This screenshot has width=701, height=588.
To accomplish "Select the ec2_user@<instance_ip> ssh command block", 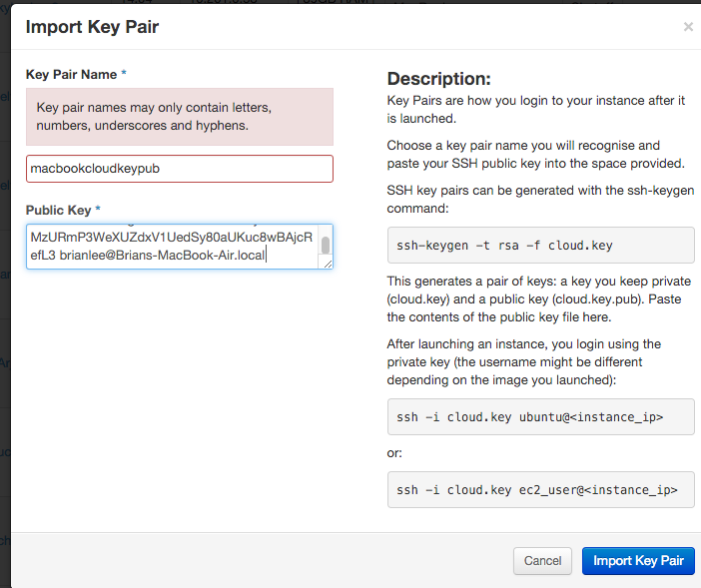I will 540,490.
